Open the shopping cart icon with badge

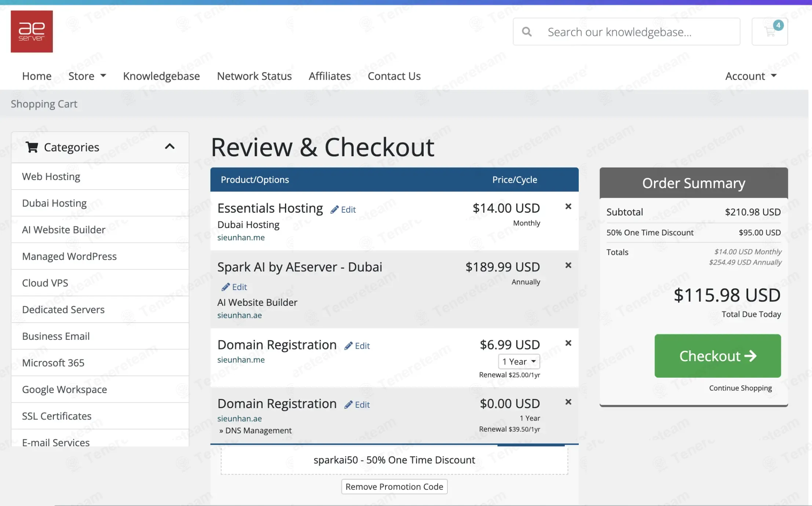click(769, 32)
